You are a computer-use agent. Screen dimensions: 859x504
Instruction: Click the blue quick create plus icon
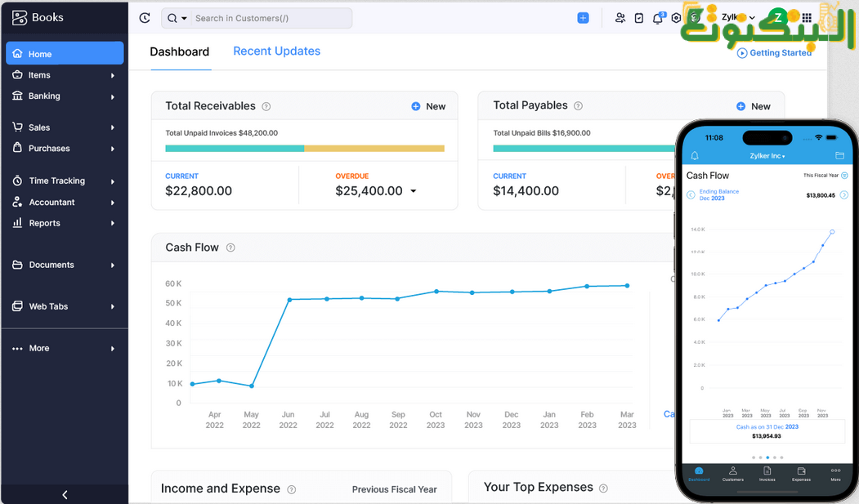point(583,18)
